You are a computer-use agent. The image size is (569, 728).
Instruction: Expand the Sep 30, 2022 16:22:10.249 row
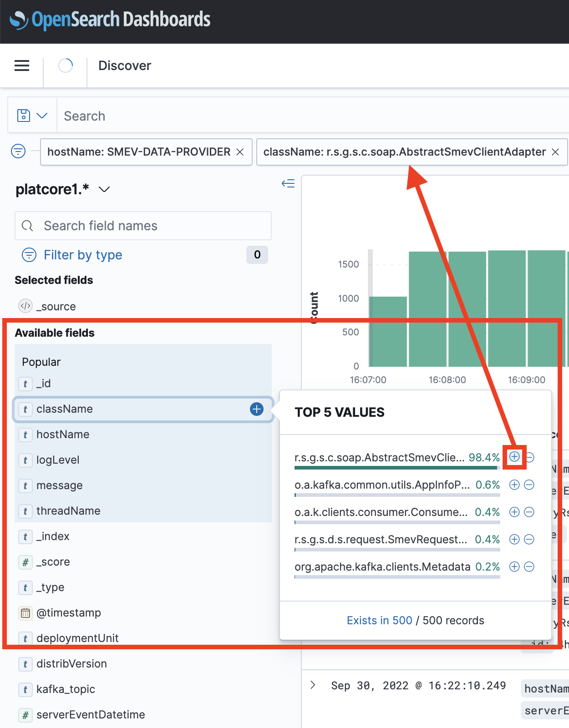coord(313,685)
